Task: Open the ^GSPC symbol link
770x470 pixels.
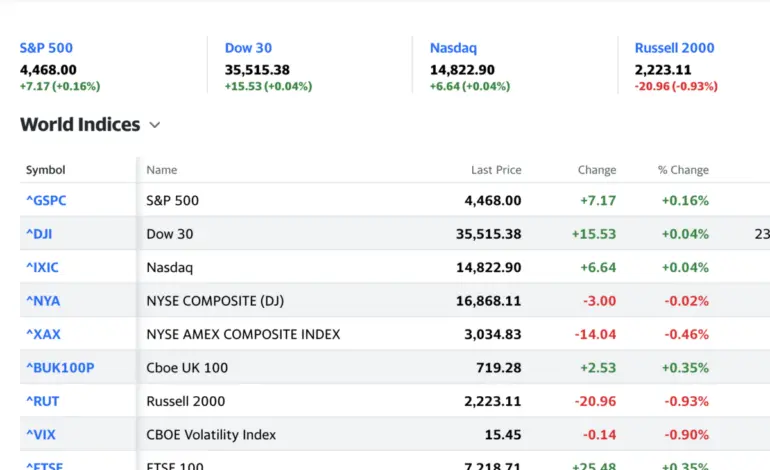Action: coord(46,200)
